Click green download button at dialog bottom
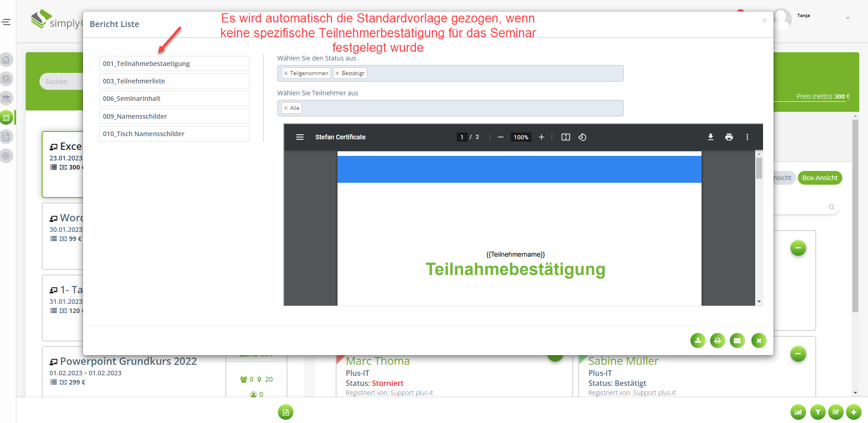The height and width of the screenshot is (423, 868). pos(697,341)
